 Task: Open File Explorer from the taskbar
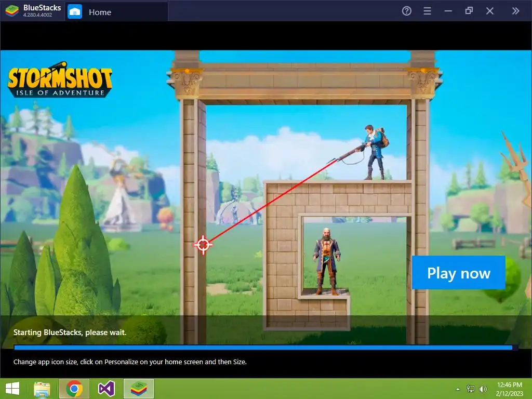click(x=42, y=389)
